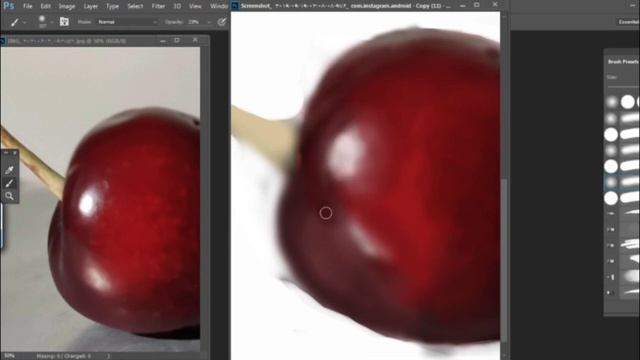Click the Brush Presets panel tab

[x=623, y=62]
